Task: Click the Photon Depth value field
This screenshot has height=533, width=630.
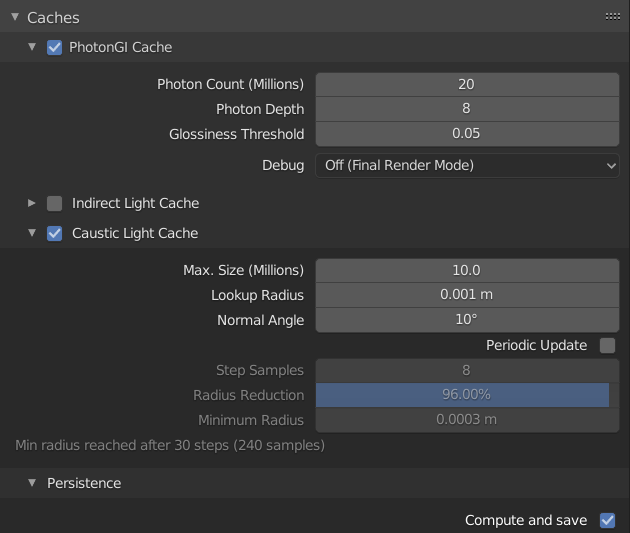Action: [467, 108]
